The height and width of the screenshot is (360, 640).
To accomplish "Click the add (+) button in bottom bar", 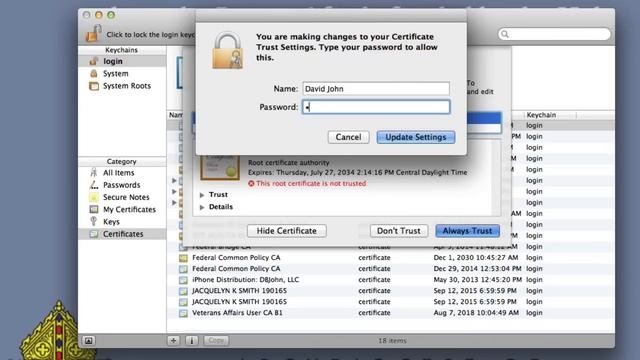I will click(173, 340).
